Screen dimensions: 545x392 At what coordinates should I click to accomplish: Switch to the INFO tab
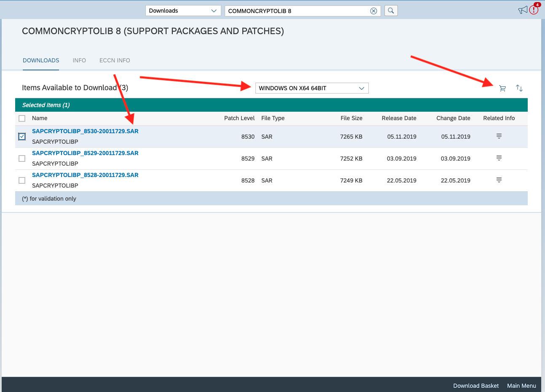79,60
